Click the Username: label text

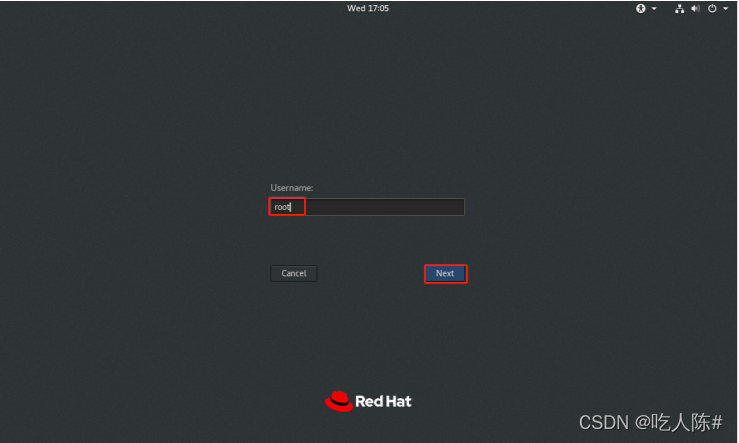[292, 188]
